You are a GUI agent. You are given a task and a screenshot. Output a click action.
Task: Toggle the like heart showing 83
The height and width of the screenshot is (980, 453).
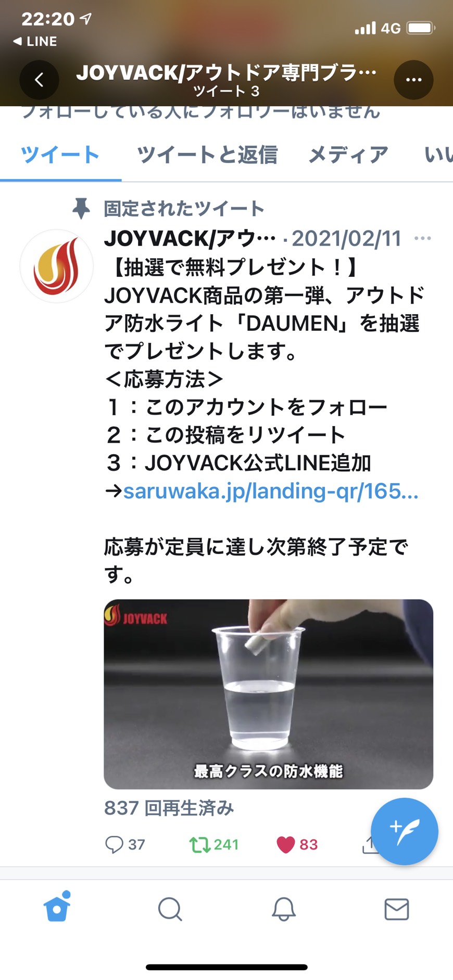tap(285, 844)
